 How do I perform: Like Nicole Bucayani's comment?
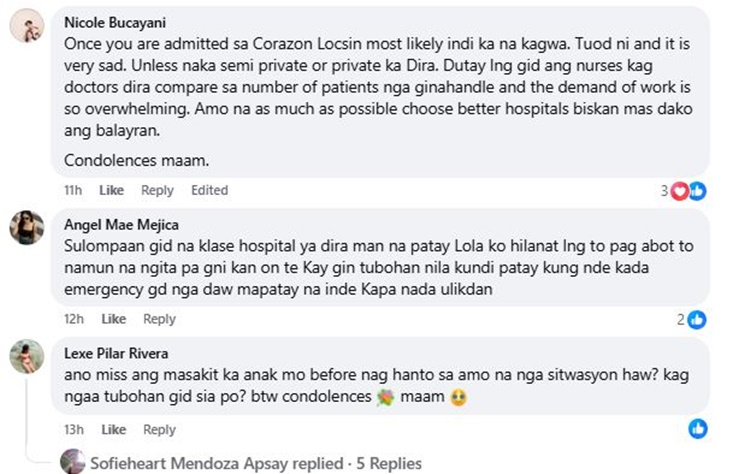click(x=112, y=190)
